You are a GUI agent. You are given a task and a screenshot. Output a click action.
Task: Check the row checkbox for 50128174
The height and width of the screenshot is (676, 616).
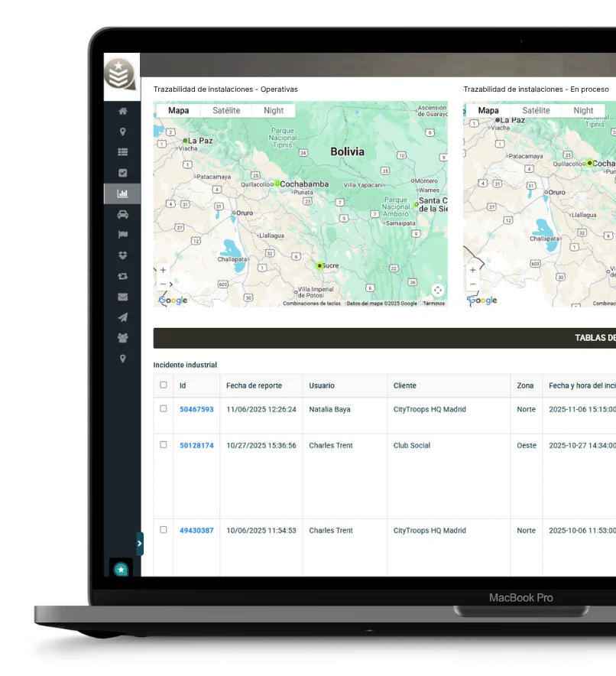164,444
